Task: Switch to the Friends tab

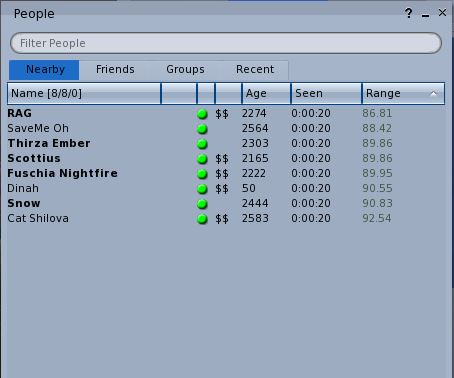Action: click(115, 70)
